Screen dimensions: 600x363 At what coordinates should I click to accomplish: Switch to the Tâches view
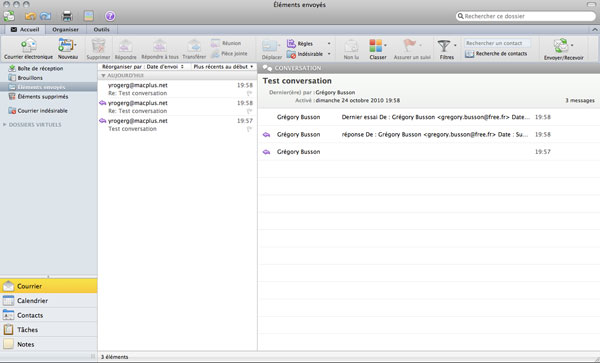coord(49,330)
